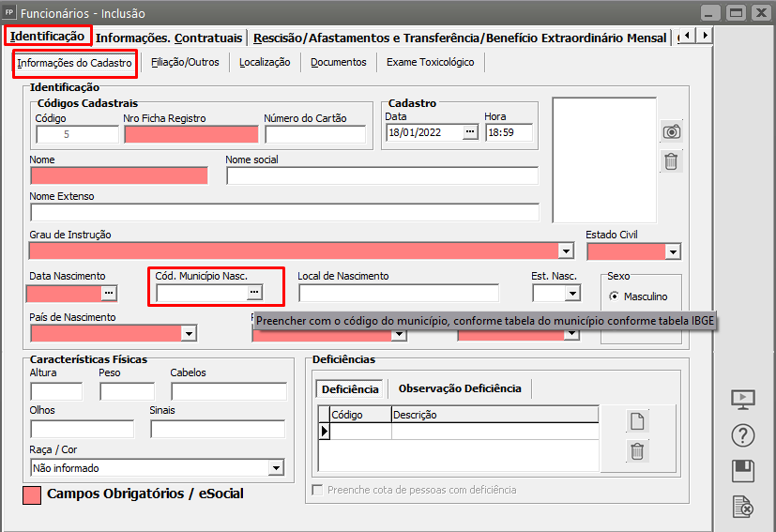
Task: Save record with floppy disk icon
Action: (x=743, y=471)
